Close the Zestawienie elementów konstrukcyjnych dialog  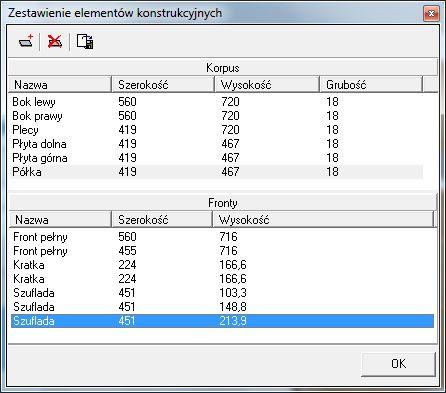[431, 14]
